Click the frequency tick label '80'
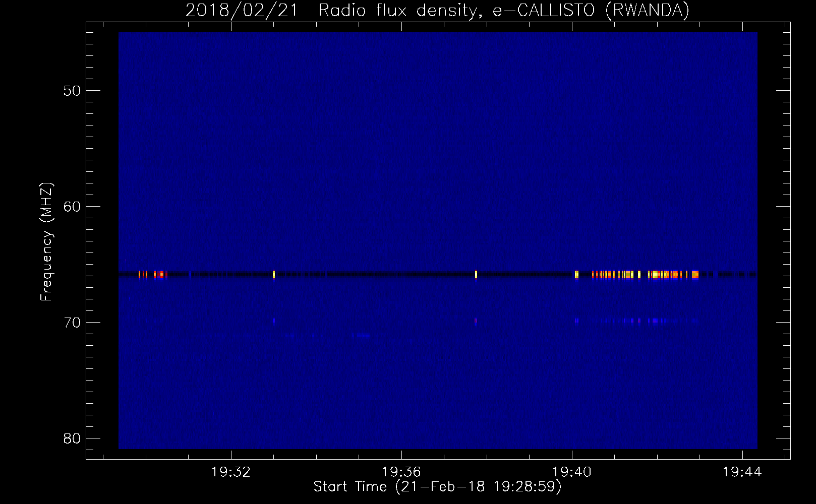This screenshot has width=816, height=504. point(73,438)
